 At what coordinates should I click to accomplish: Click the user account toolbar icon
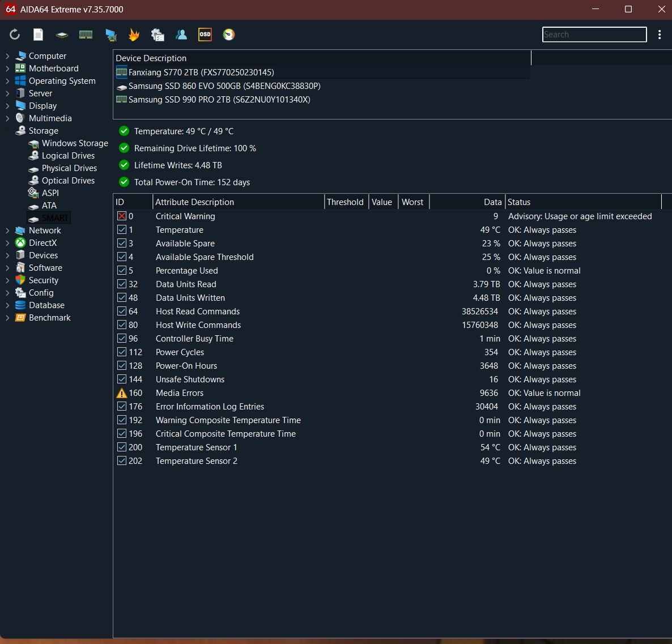(x=181, y=35)
